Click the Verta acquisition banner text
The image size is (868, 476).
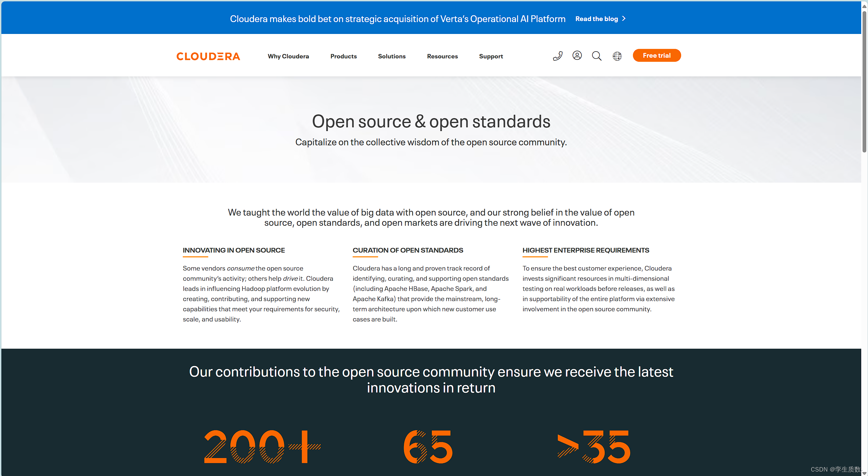pos(397,19)
